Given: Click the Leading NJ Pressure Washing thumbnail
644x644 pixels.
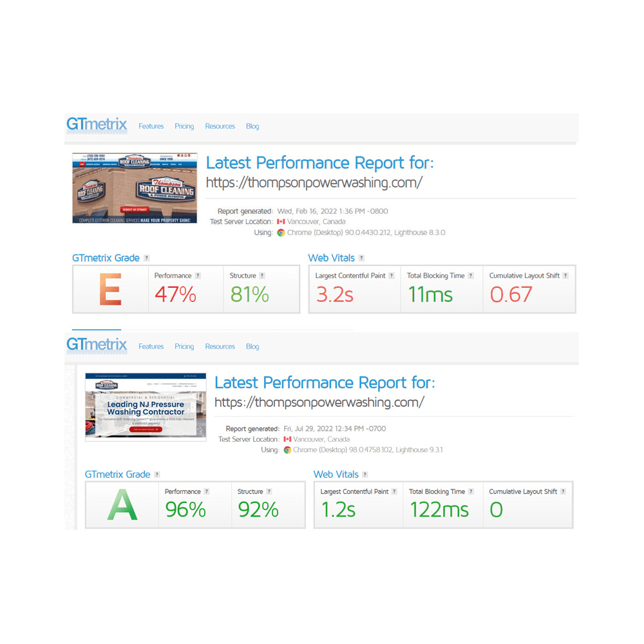Looking at the screenshot, I should click(146, 407).
